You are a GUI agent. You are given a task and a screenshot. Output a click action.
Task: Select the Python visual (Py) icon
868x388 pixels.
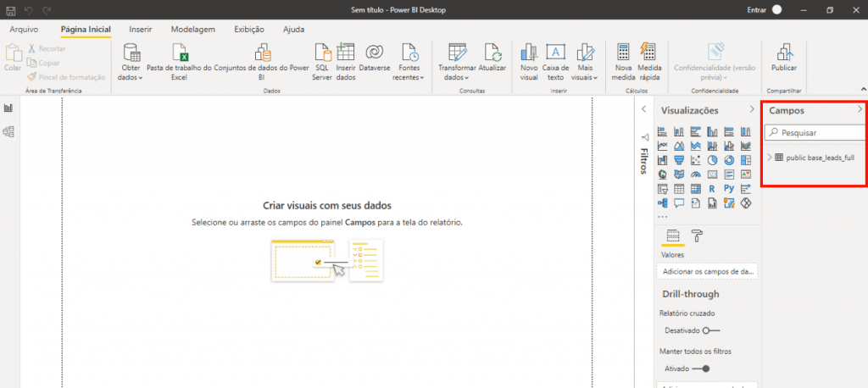point(729,189)
